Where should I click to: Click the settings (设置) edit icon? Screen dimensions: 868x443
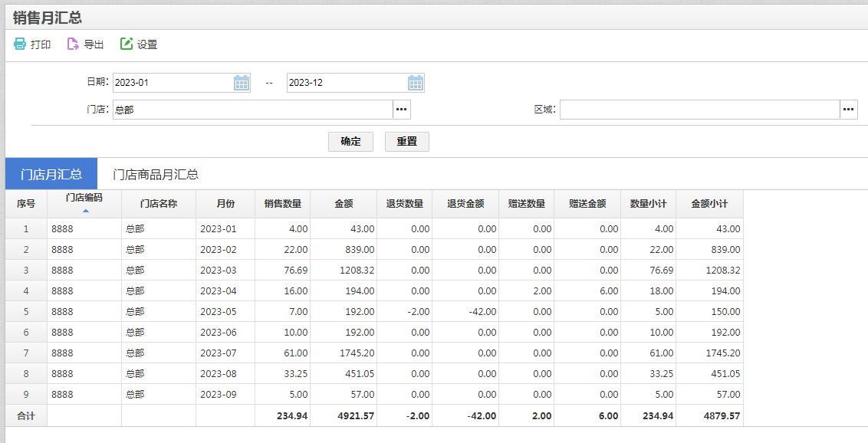[x=127, y=44]
